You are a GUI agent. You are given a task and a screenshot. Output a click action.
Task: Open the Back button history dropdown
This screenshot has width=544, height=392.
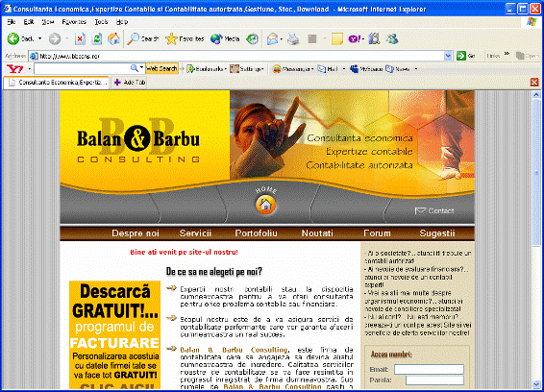tap(40, 38)
